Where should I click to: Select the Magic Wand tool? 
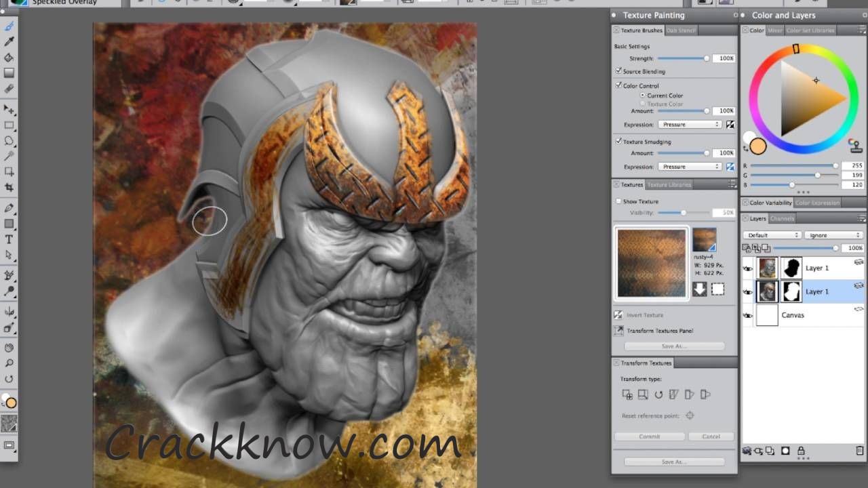click(9, 157)
